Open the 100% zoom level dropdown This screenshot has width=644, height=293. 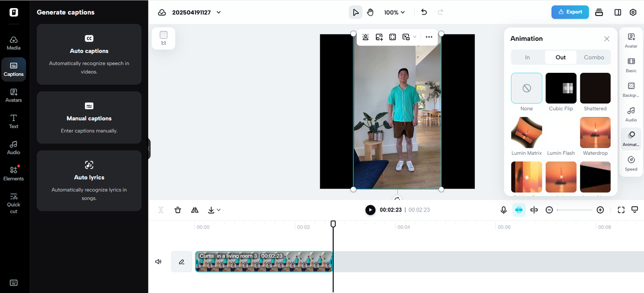394,12
